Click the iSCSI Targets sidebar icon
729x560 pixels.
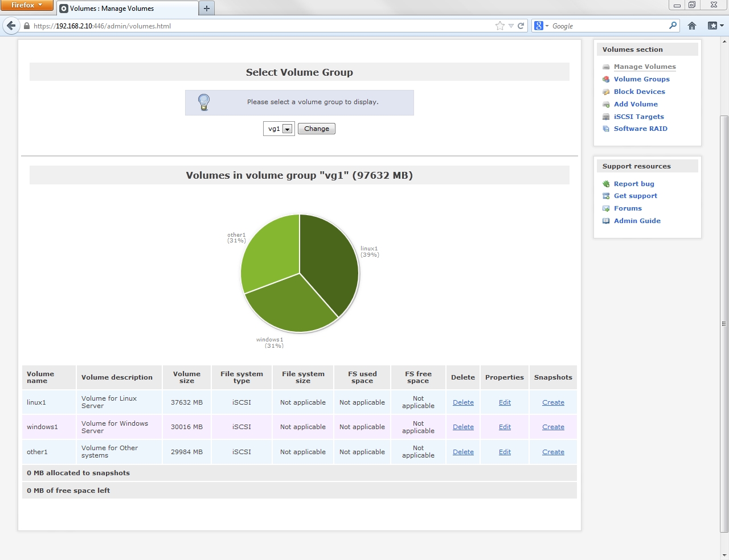coord(606,117)
